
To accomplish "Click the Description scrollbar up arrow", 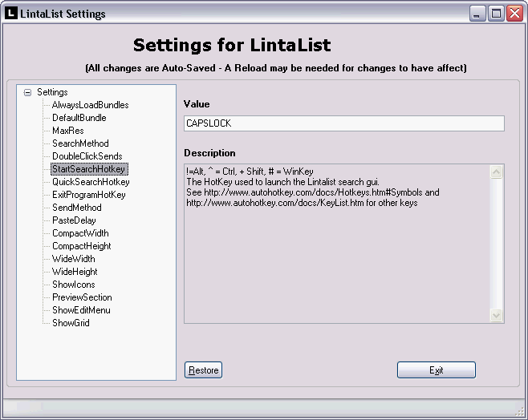I will (497, 172).
